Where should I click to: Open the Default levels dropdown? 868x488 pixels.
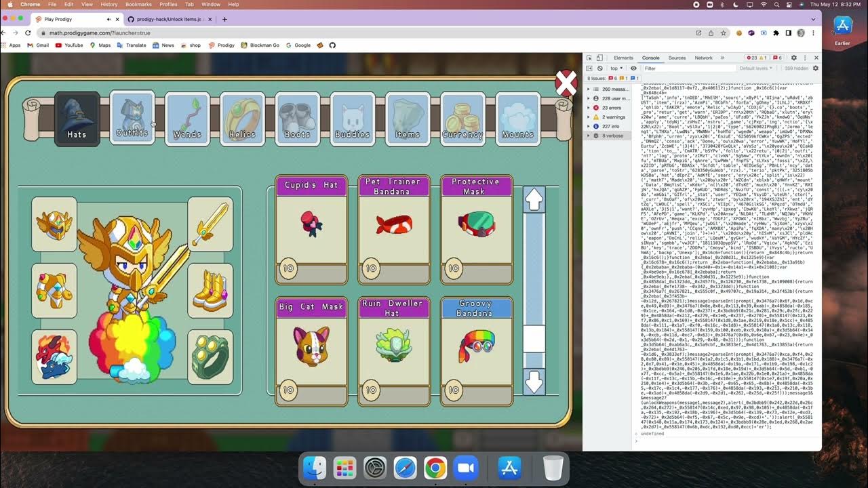[756, 68]
